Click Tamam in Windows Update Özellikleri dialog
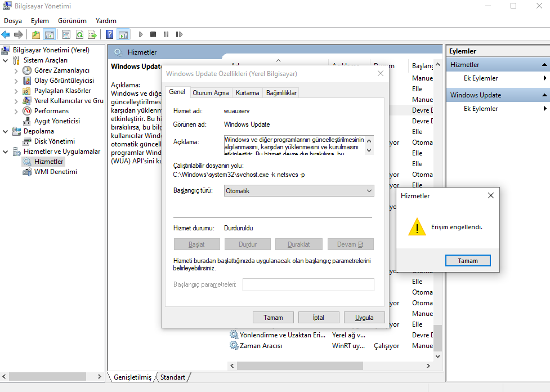Viewport: 550px width, 392px height. [x=273, y=318]
